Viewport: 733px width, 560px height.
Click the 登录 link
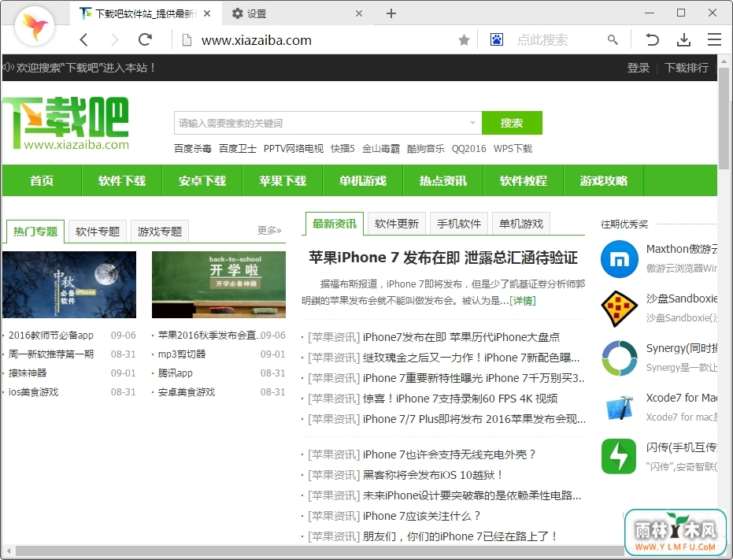pos(639,68)
